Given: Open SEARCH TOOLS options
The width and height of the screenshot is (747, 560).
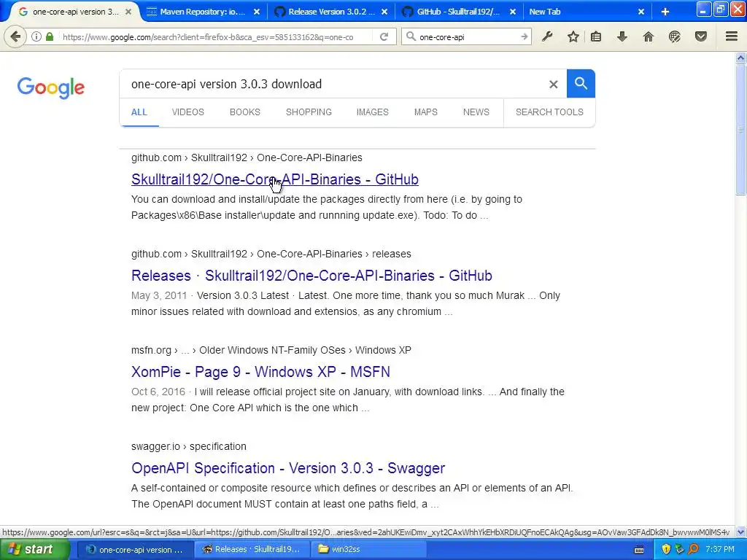Looking at the screenshot, I should click(x=549, y=112).
